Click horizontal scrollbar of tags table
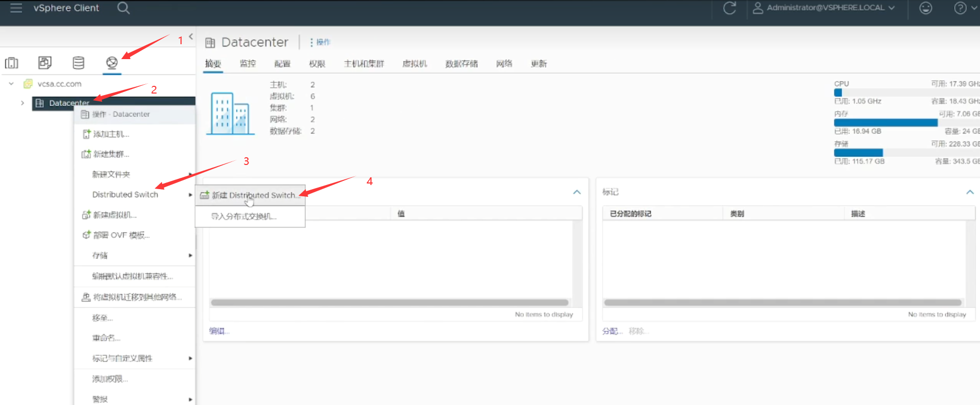980x405 pixels. tap(783, 302)
